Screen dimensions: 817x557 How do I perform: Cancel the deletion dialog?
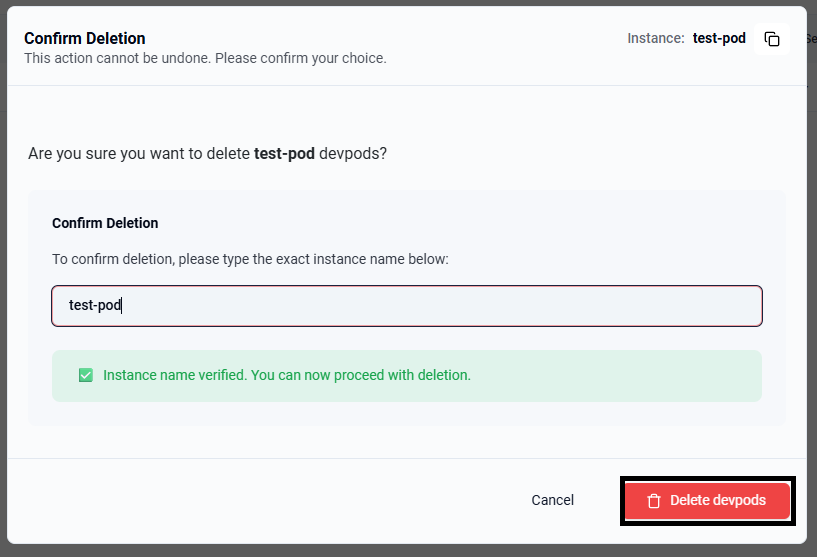pyautogui.click(x=552, y=500)
